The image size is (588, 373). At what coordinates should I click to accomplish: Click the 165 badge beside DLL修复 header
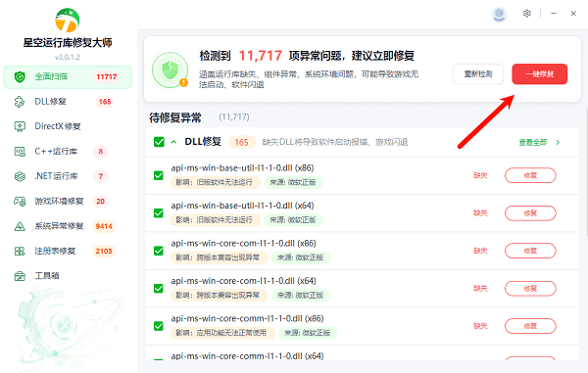(x=241, y=142)
